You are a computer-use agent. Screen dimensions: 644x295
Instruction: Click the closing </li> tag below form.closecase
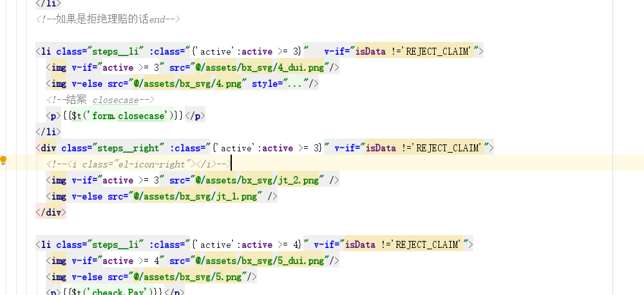point(48,132)
